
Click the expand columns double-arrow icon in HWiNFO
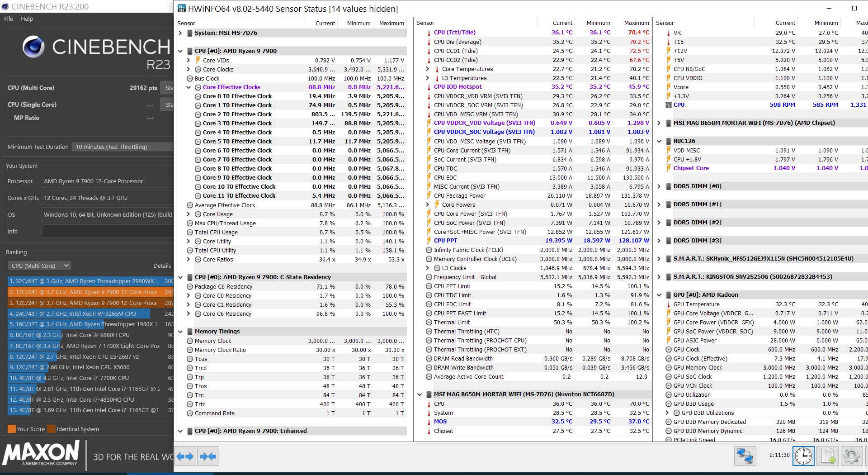coord(185,456)
